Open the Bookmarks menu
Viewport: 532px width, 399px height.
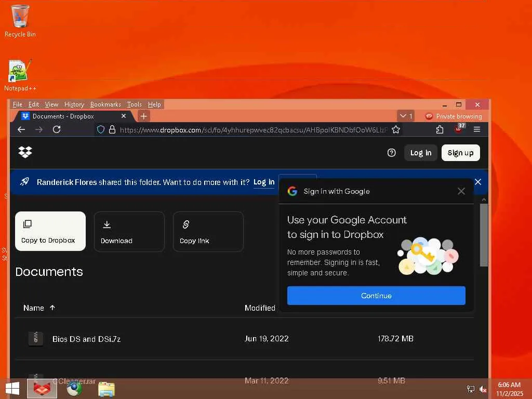[105, 104]
